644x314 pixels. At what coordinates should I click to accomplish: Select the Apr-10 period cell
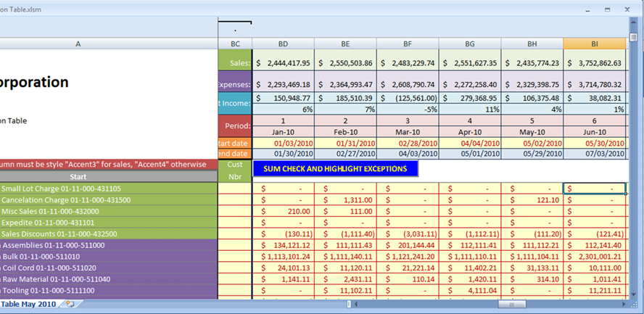(x=470, y=132)
